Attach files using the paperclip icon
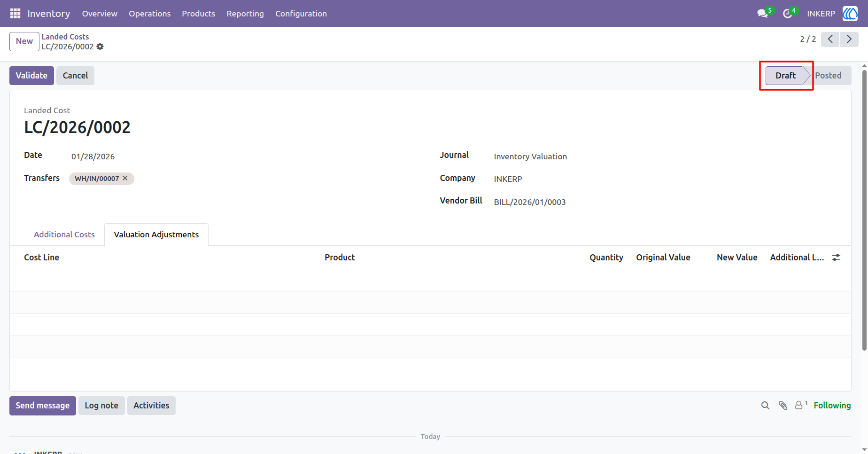The width and height of the screenshot is (868, 454). pyautogui.click(x=783, y=406)
